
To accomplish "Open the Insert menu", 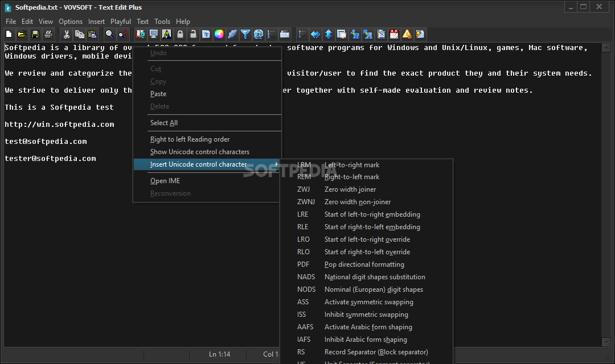I will [96, 22].
